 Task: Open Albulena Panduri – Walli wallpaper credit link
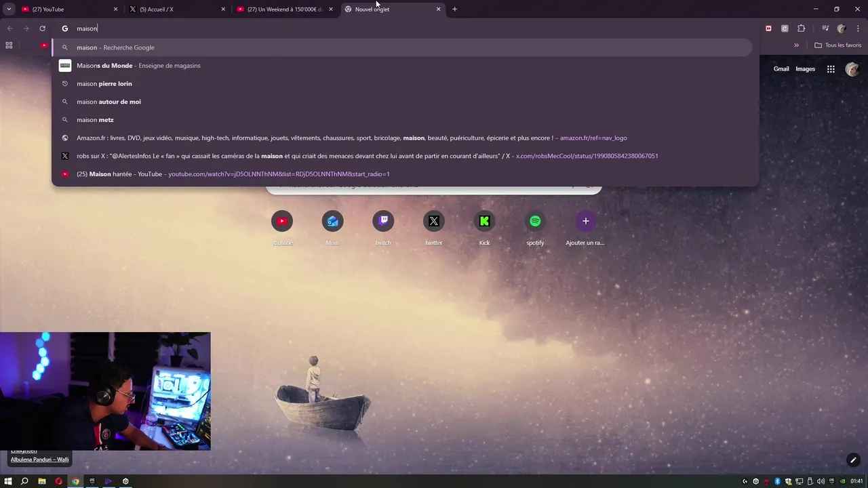tap(39, 460)
